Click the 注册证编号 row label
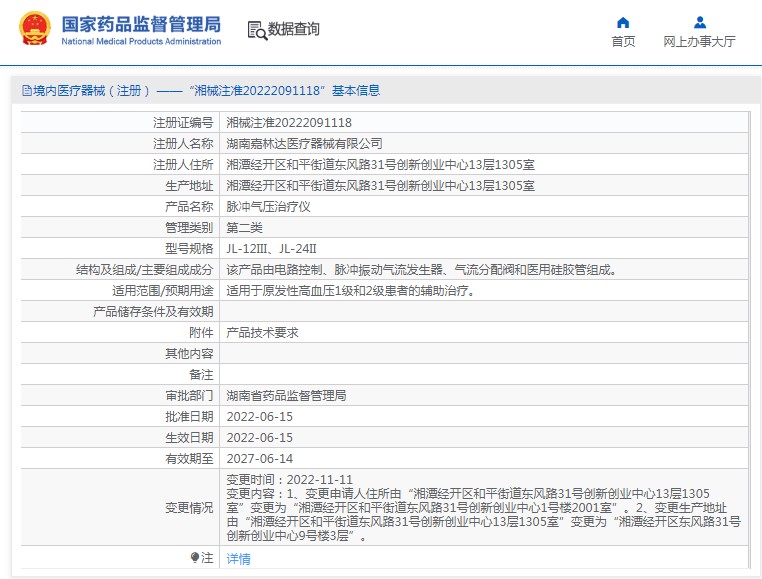Image resolution: width=762 pixels, height=579 pixels. [x=183, y=123]
